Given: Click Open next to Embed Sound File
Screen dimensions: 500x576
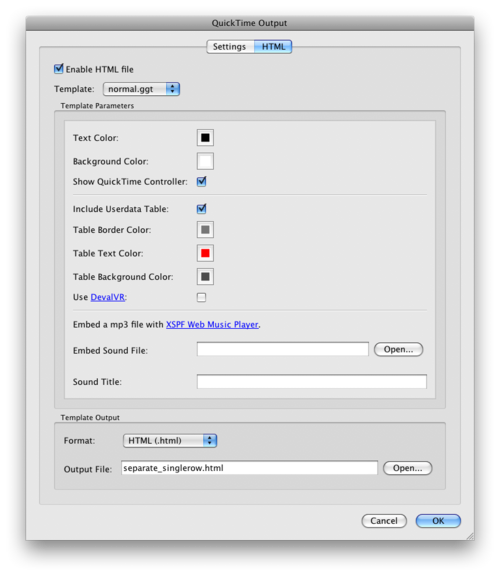Looking at the screenshot, I should click(x=398, y=349).
